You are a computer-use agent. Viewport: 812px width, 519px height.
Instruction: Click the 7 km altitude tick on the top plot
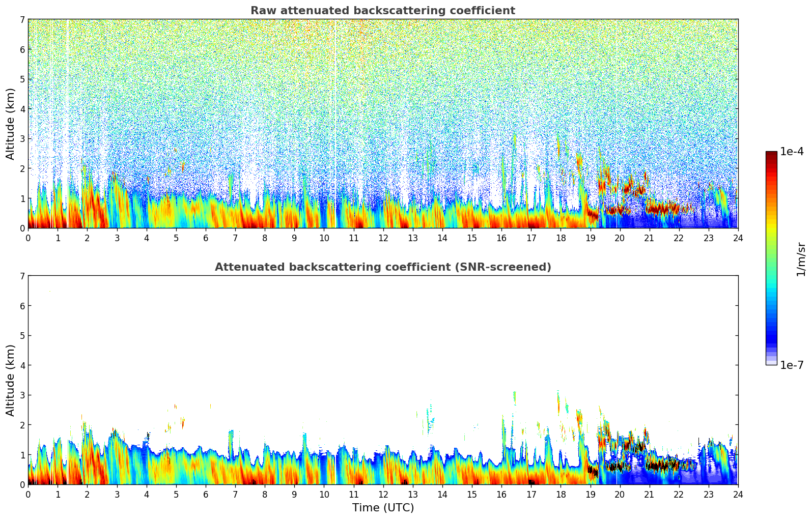click(22, 19)
